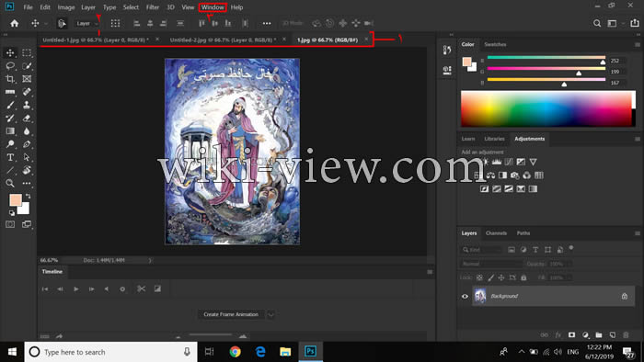Add a Black & White adjustment

(502, 175)
